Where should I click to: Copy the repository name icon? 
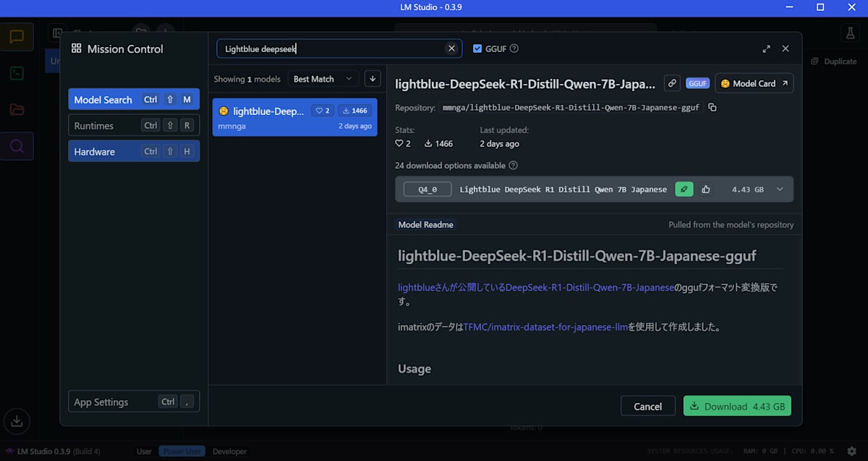click(x=712, y=107)
